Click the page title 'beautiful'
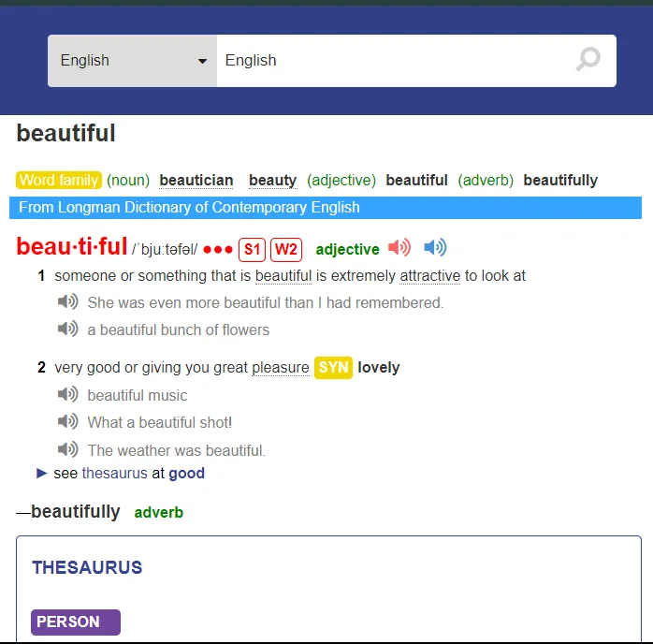 point(65,133)
